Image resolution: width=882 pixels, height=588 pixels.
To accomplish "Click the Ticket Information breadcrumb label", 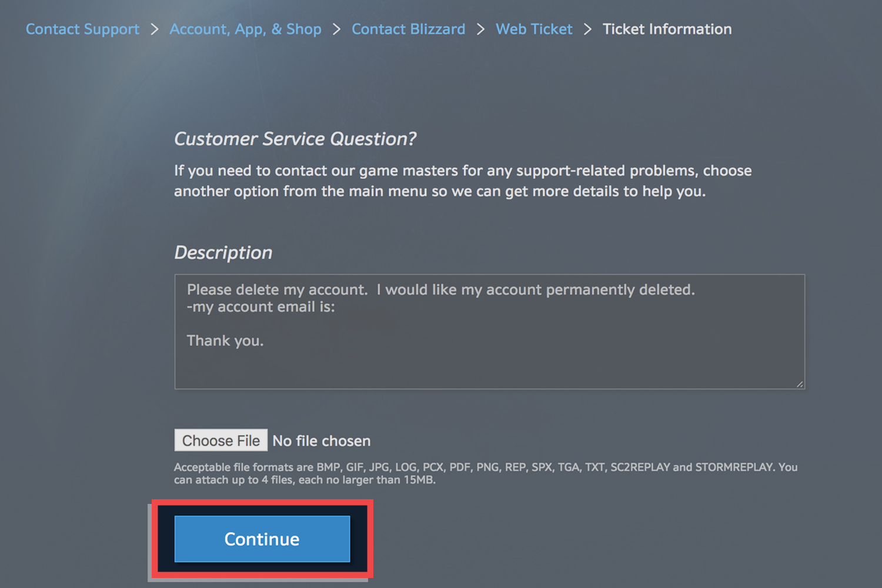I will (x=667, y=29).
